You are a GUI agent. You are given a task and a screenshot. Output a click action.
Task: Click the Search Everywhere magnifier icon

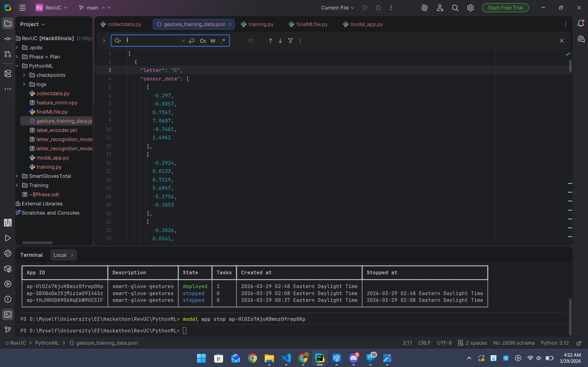pos(455,8)
